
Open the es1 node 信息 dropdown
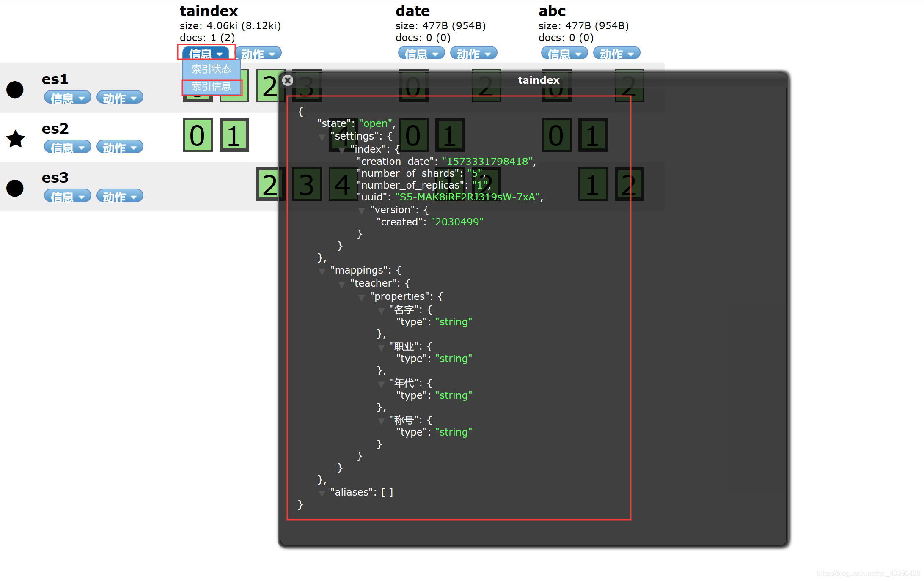pyautogui.click(x=68, y=98)
